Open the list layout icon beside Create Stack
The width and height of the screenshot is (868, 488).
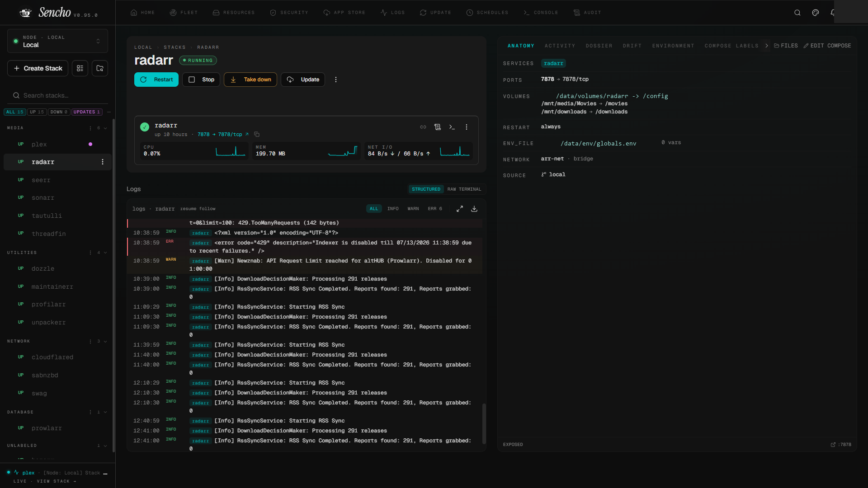(x=80, y=68)
